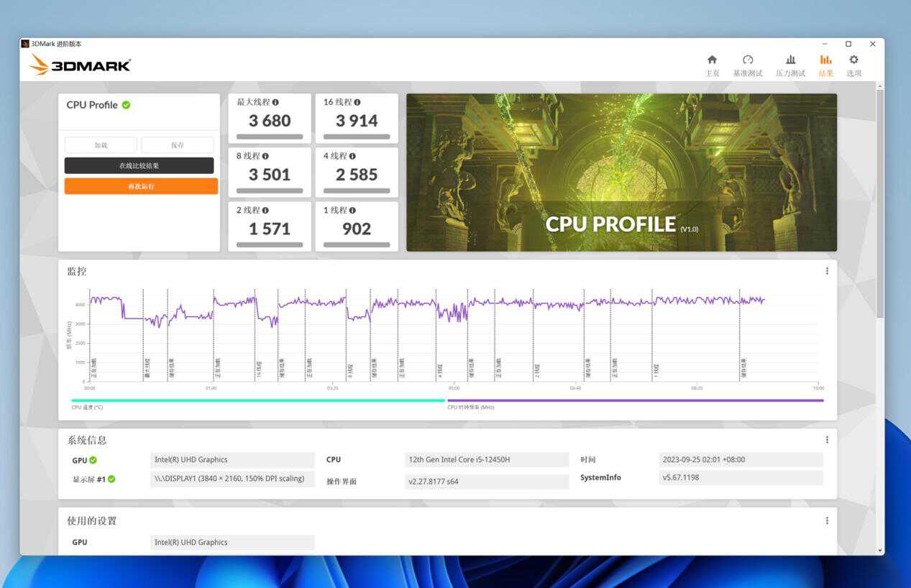Click the 监控 panel heading

[x=77, y=271]
